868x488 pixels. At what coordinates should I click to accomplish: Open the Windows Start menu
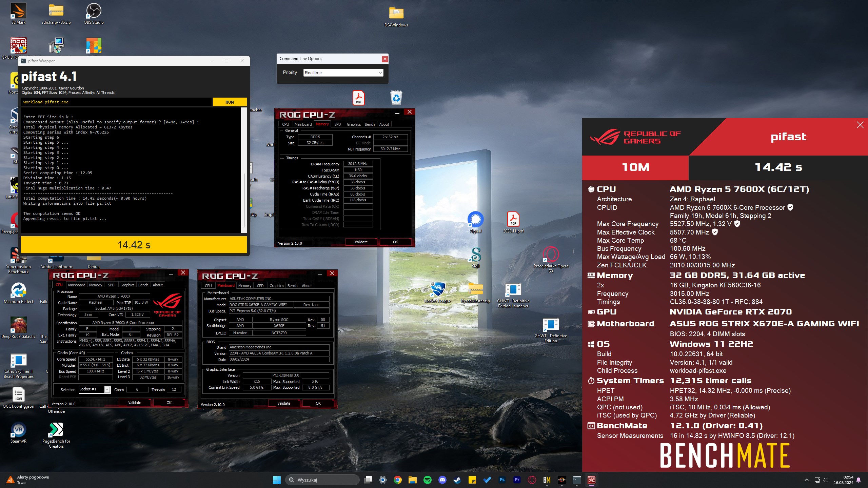tap(277, 480)
